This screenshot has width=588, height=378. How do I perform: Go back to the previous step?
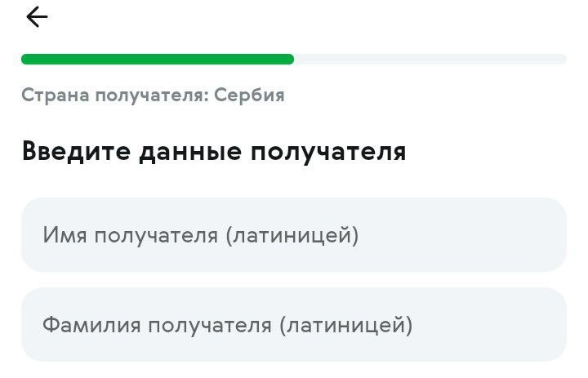(37, 17)
